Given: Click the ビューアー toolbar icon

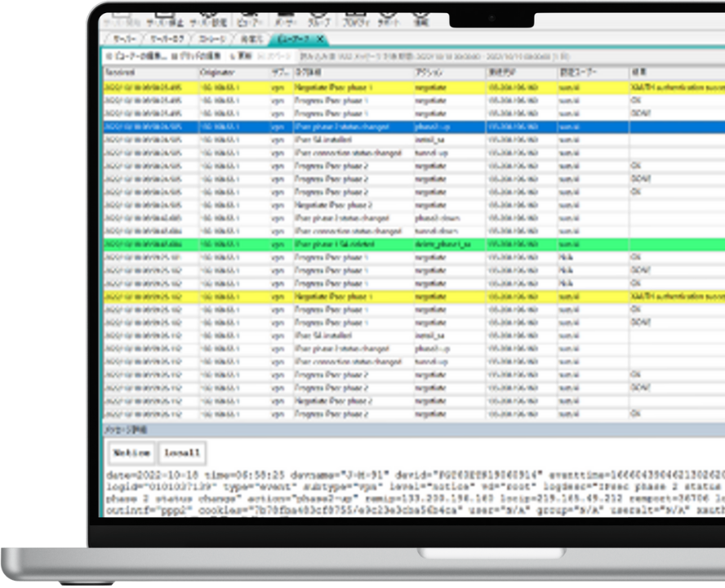Looking at the screenshot, I should click(250, 19).
